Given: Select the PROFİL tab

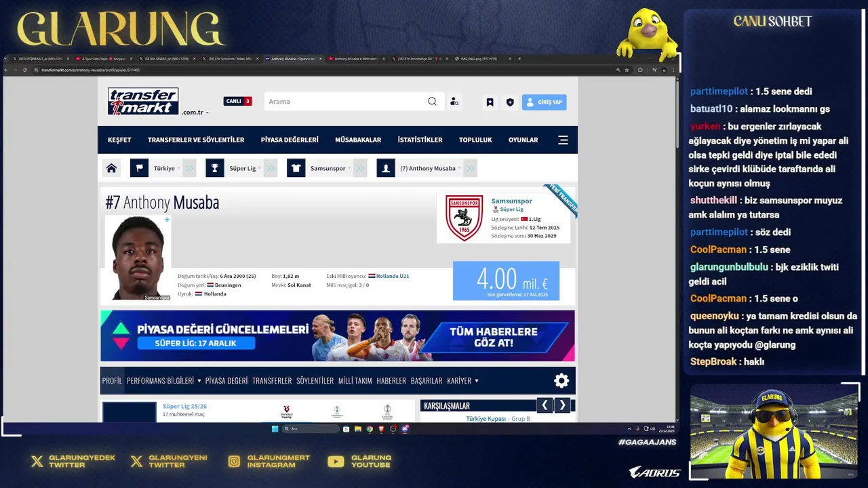Looking at the screenshot, I should [x=112, y=381].
